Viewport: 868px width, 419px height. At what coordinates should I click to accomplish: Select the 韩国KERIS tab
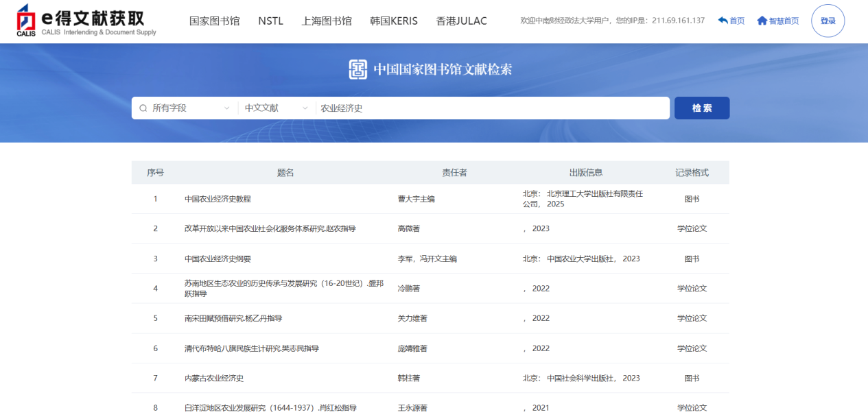pos(394,21)
